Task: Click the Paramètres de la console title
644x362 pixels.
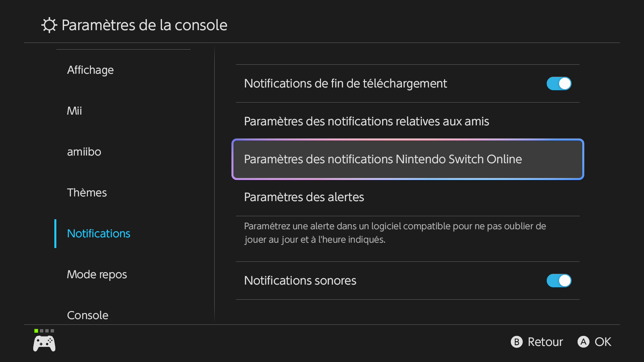Action: [x=145, y=25]
